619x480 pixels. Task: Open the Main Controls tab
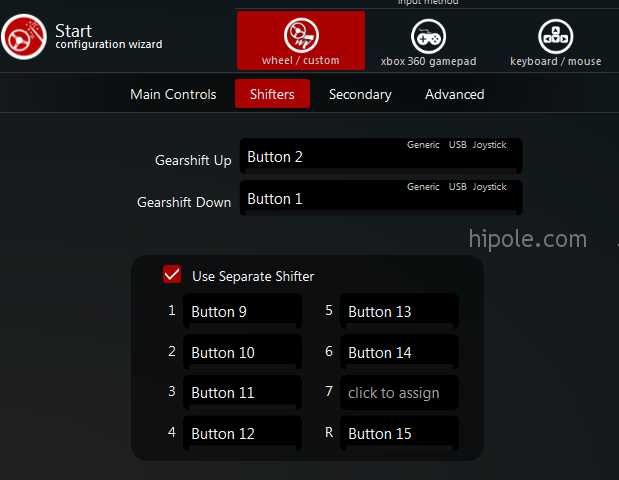pyautogui.click(x=173, y=94)
